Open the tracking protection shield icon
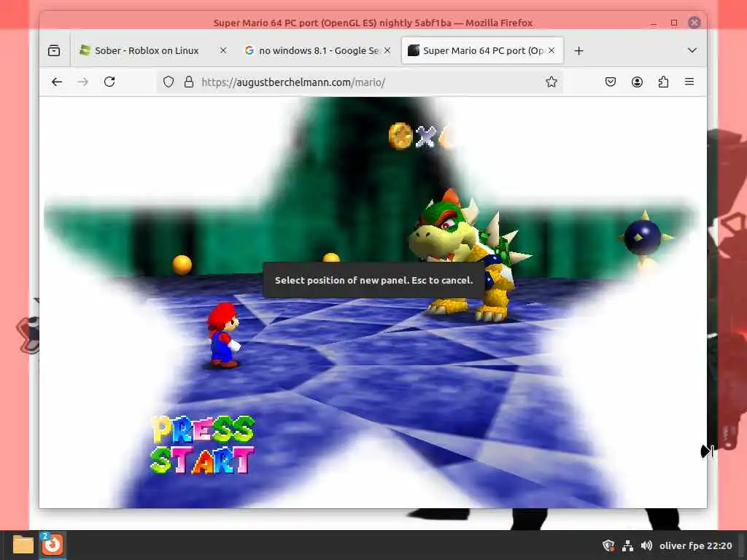 [169, 82]
